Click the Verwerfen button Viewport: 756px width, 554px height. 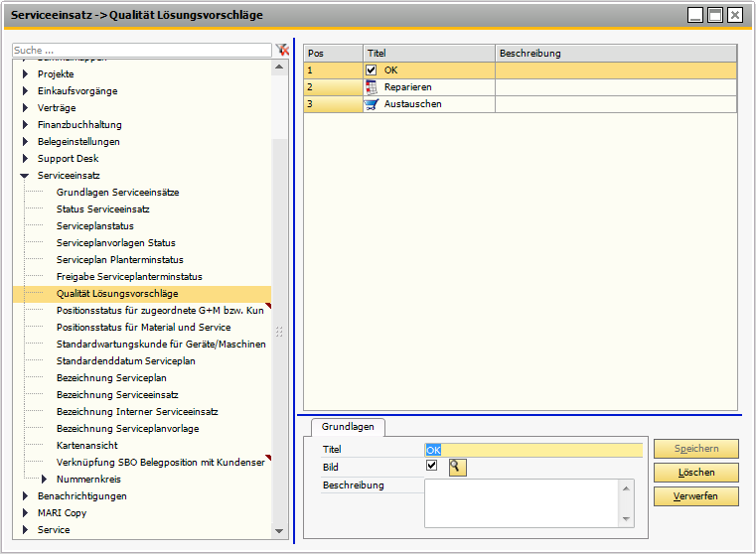point(695,496)
